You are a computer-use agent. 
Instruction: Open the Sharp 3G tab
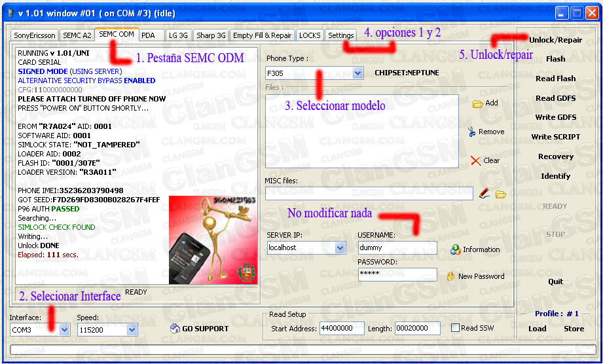[x=211, y=35]
